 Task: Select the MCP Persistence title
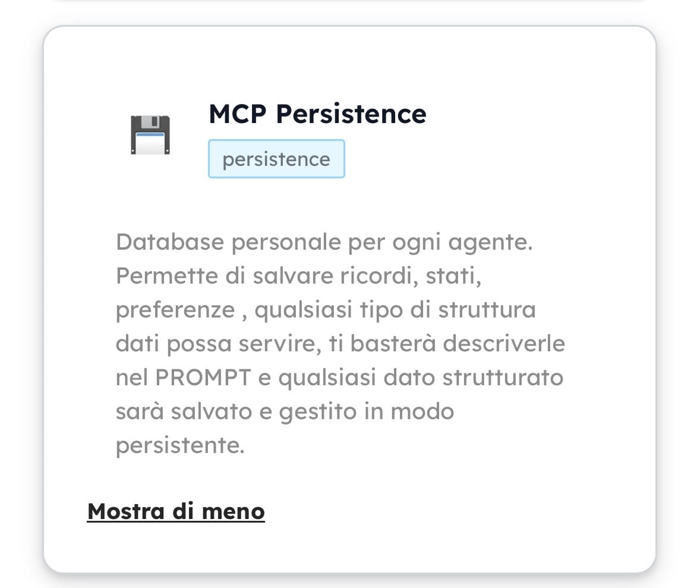point(317,114)
